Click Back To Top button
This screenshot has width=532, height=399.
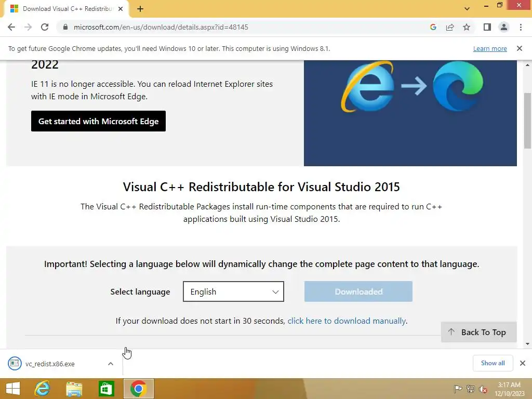pyautogui.click(x=478, y=332)
